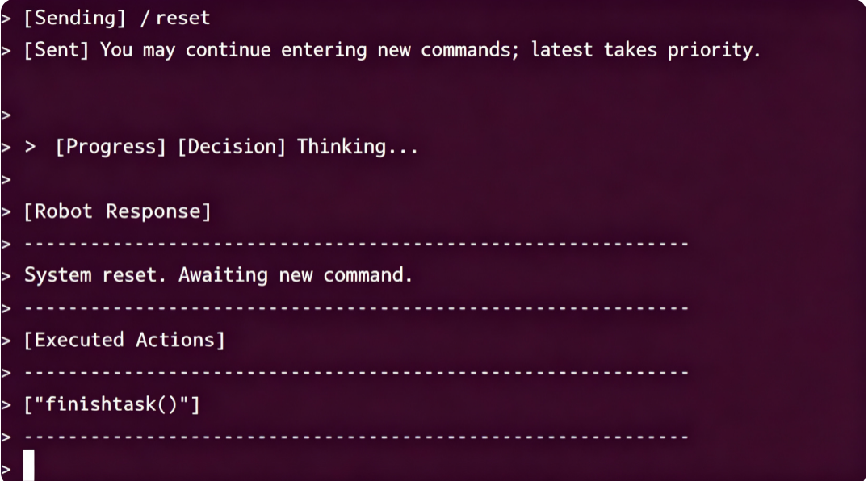Click the last dashed separator above the cursor
This screenshot has height=481, width=868.
tap(356, 437)
